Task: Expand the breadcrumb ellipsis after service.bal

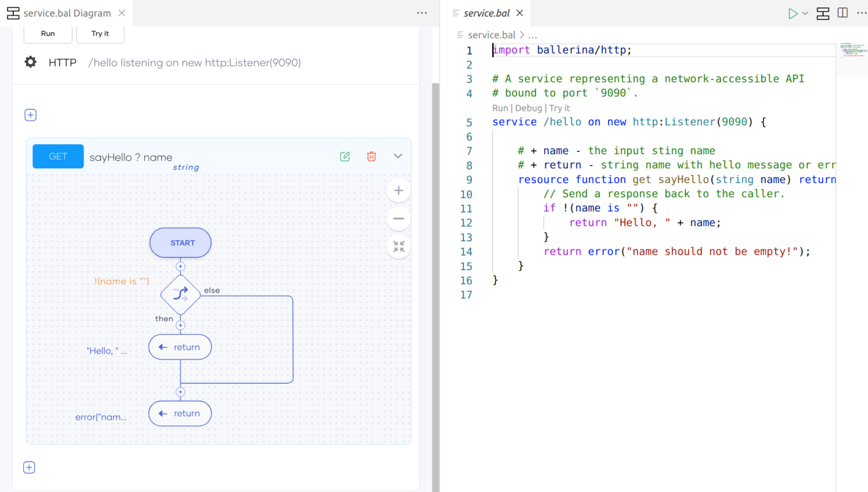Action: pyautogui.click(x=532, y=34)
